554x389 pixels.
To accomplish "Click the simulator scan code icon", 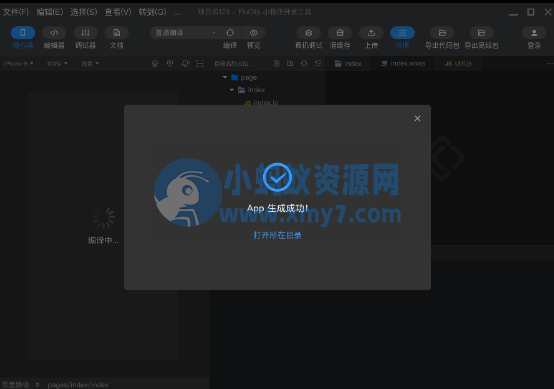I will pos(200,64).
